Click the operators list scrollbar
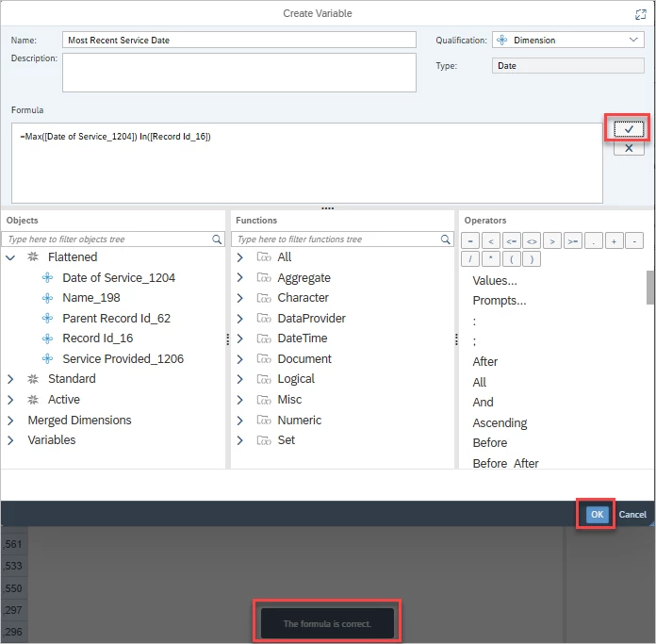 click(650, 287)
